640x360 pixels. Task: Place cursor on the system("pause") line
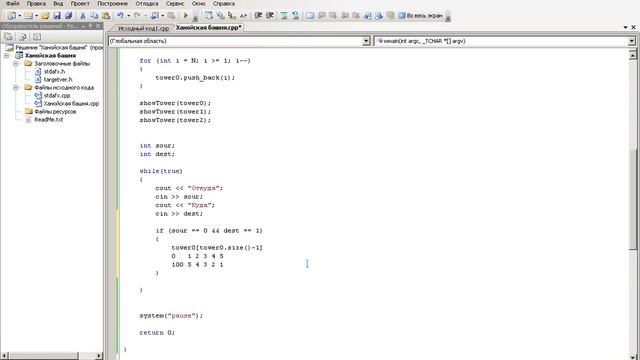[x=171, y=316]
